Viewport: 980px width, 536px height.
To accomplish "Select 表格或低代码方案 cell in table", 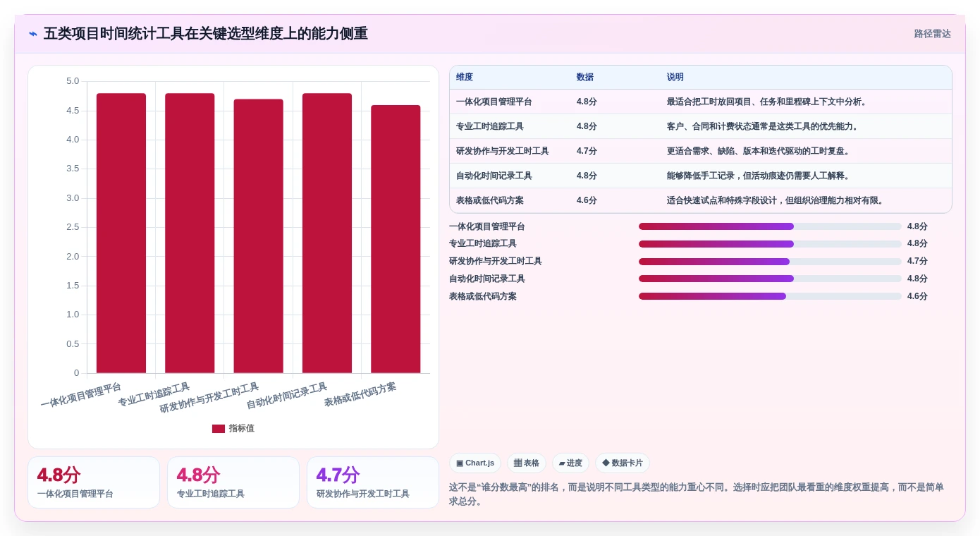I will [x=490, y=200].
